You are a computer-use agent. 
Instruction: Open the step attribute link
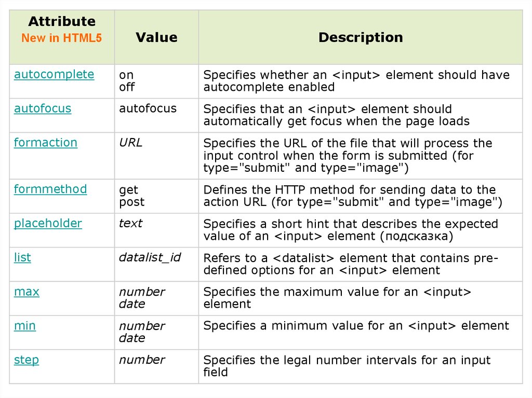pyautogui.click(x=26, y=360)
